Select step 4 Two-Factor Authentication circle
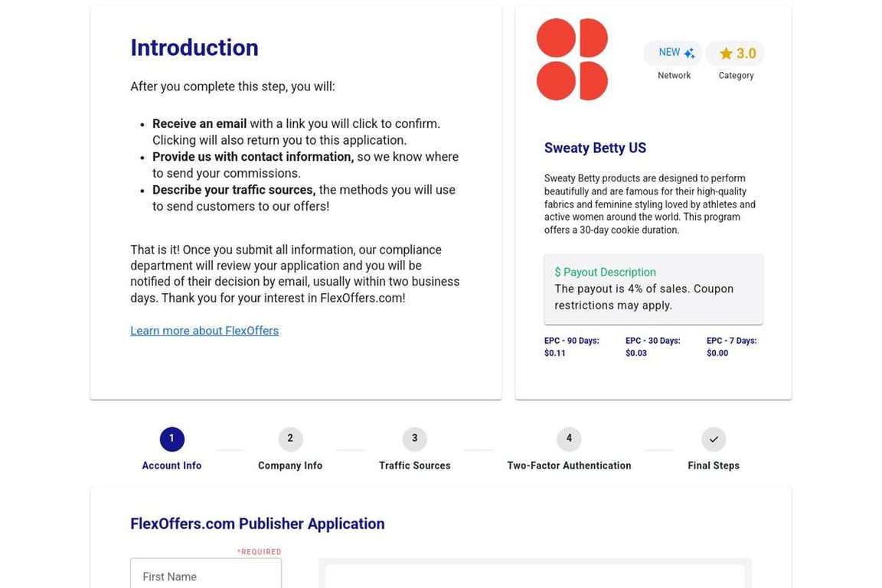This screenshot has width=882, height=588. click(569, 439)
